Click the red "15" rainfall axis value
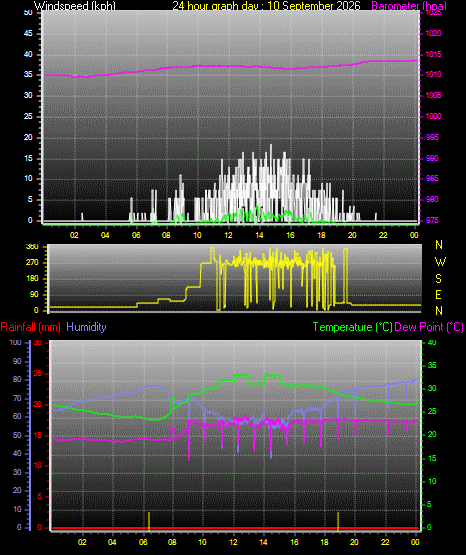 point(38,435)
